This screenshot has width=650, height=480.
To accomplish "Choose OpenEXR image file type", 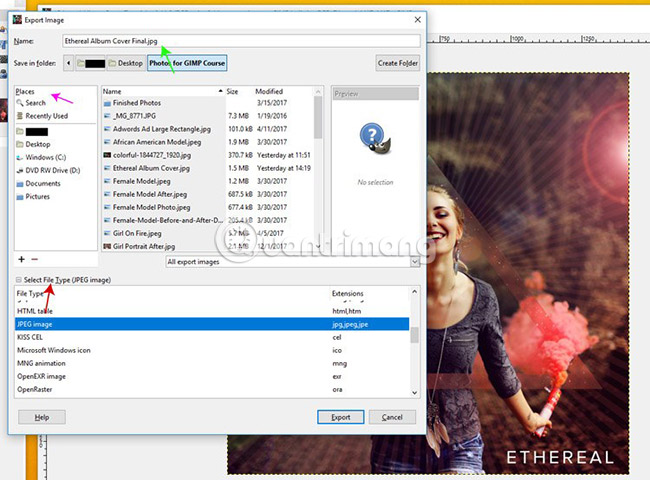I will 212,376.
